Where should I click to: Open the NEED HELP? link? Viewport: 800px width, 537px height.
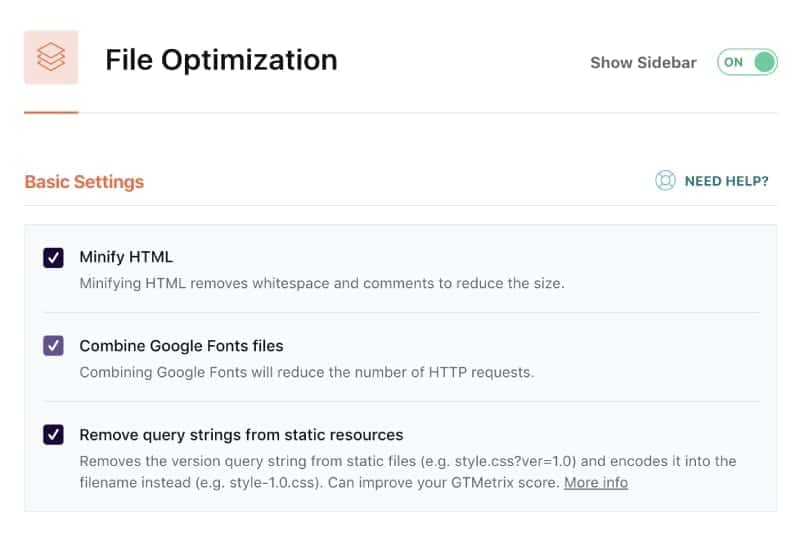coord(726,181)
